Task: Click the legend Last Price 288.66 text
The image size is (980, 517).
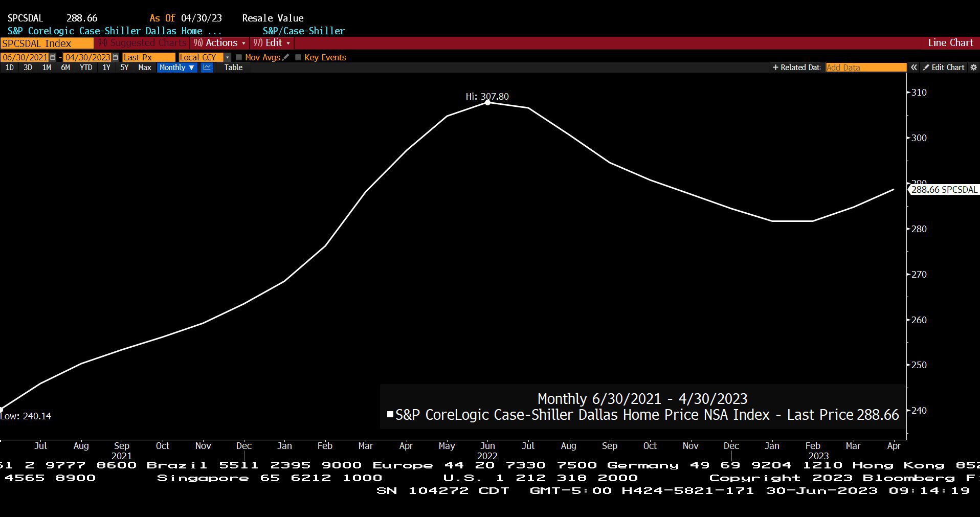Action: (843, 415)
